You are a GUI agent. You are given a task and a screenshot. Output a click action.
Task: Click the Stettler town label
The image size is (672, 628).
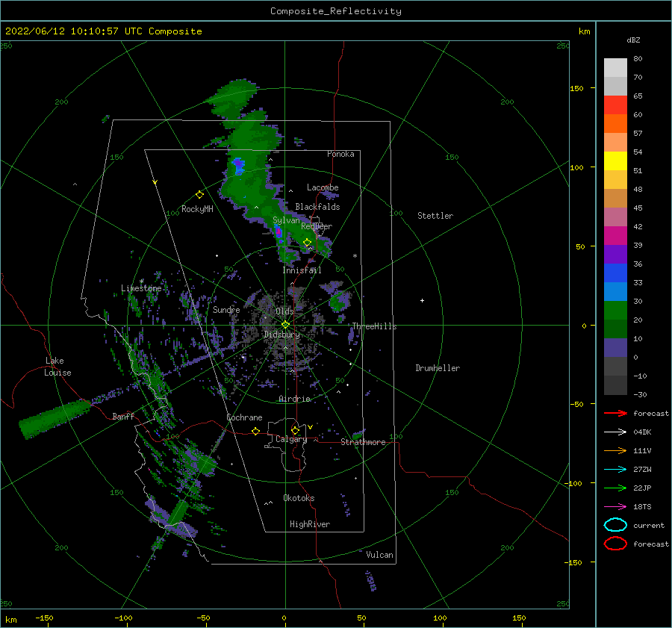[x=435, y=216]
